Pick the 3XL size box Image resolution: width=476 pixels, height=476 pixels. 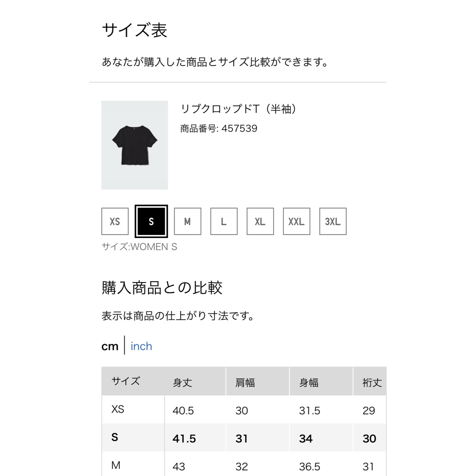coord(333,221)
